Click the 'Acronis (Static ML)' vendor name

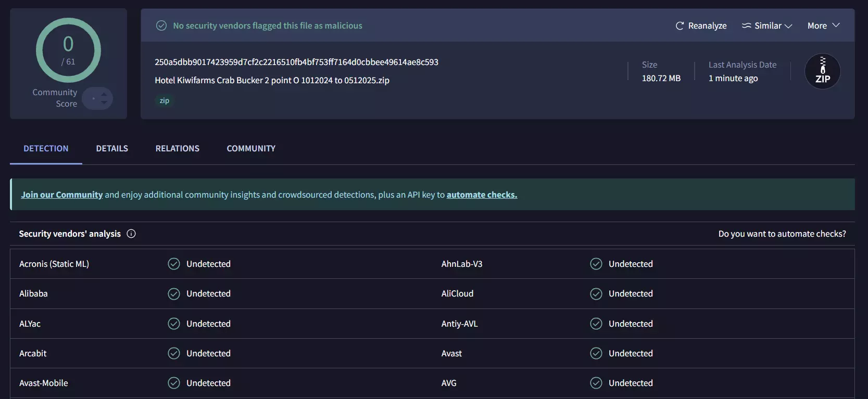click(54, 264)
